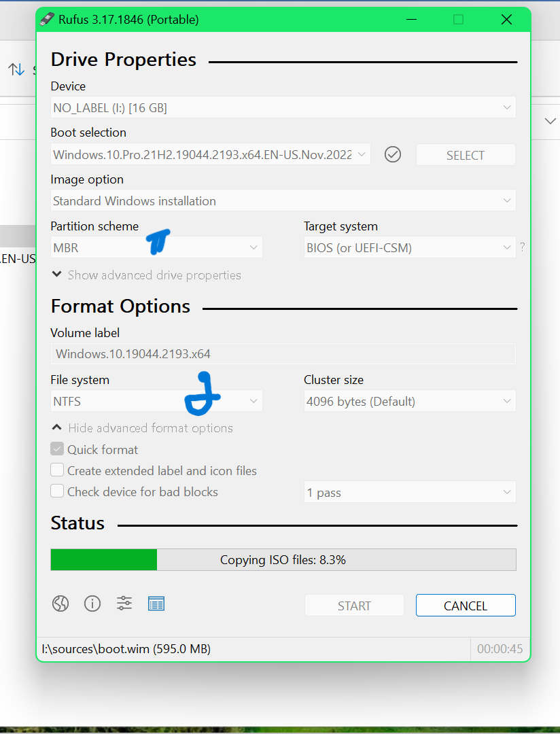Click the START button
The image size is (560, 734).
[355, 606]
